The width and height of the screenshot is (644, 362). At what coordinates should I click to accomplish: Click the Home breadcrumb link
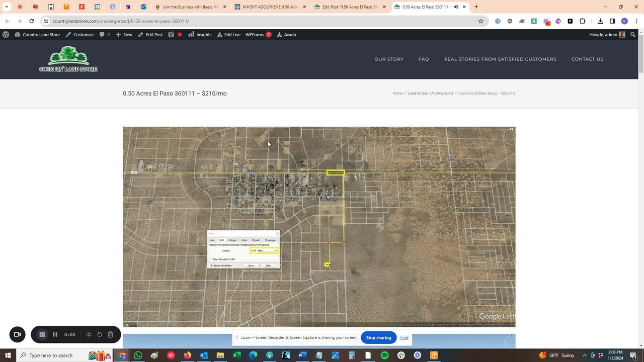coord(397,94)
